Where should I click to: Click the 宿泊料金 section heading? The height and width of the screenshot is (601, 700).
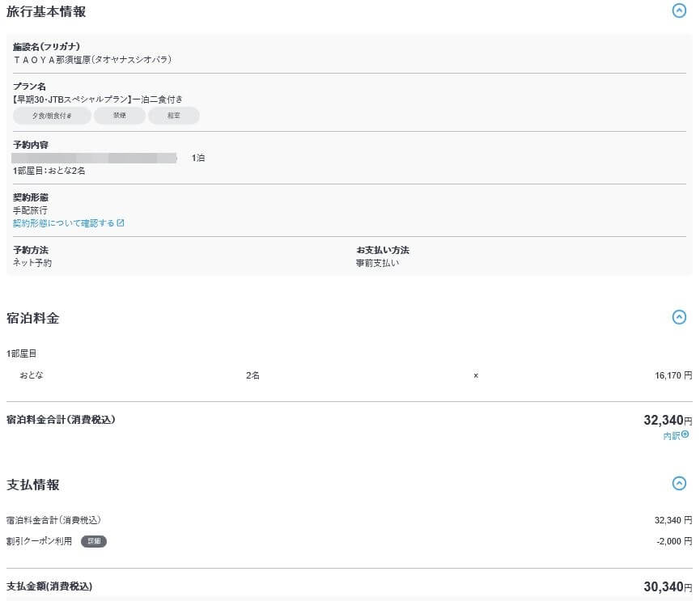33,319
